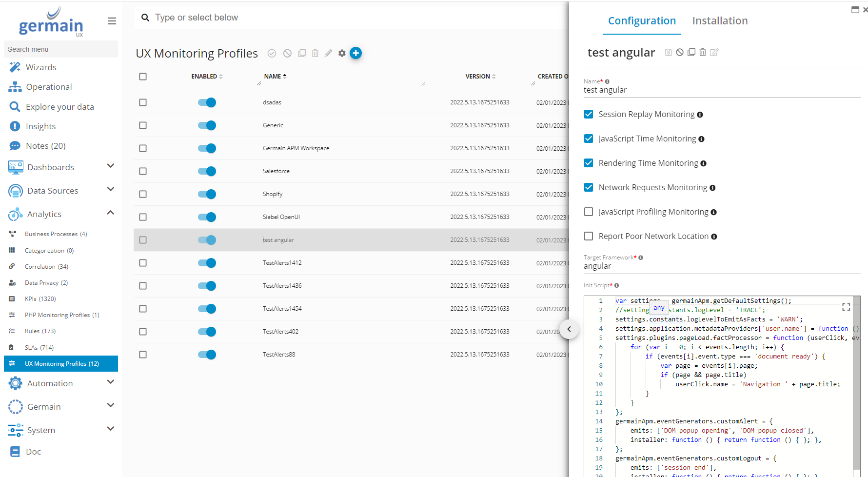Click the disable icon in the test angular panel

coord(680,52)
